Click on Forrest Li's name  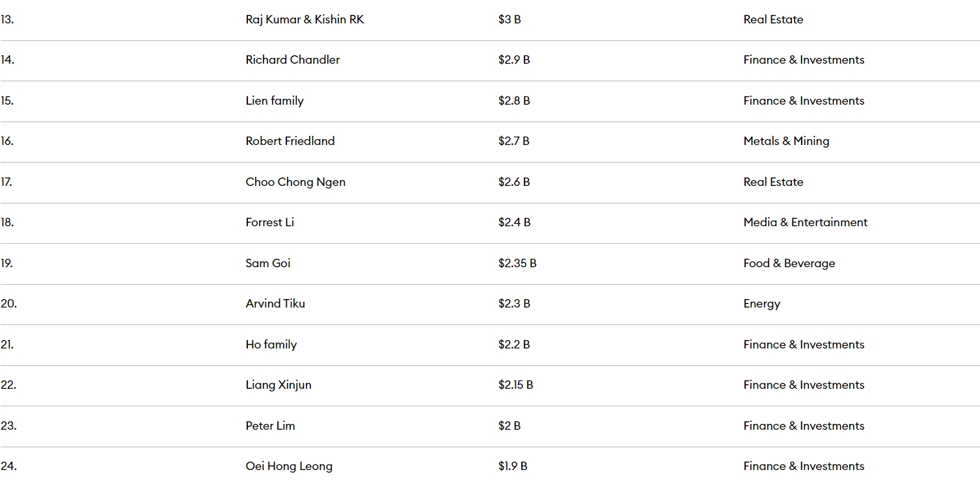point(270,222)
